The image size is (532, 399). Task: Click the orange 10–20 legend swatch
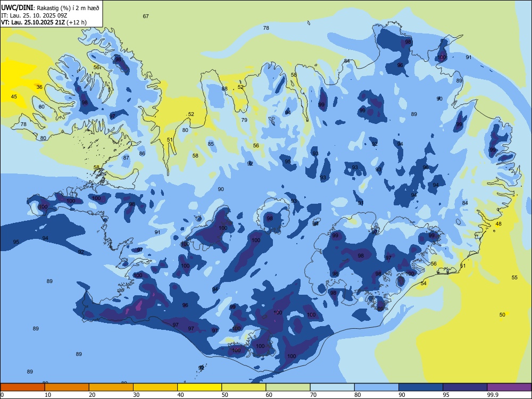tap(67, 387)
